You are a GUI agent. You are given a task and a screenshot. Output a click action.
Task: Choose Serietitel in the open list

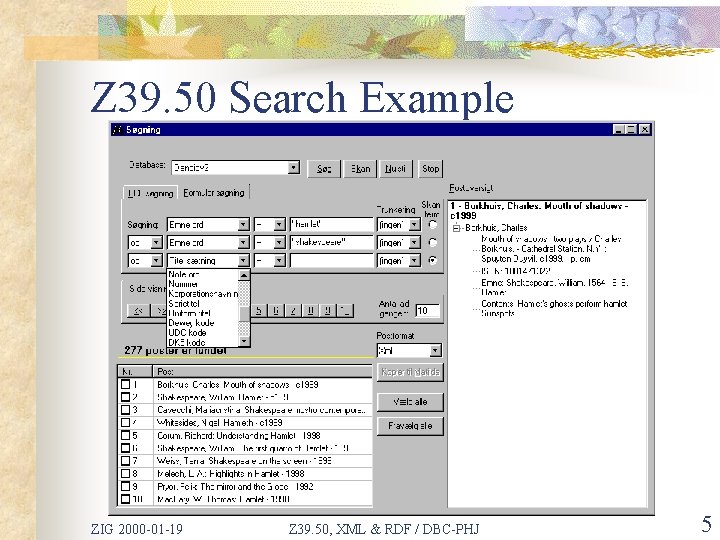pyautogui.click(x=202, y=304)
